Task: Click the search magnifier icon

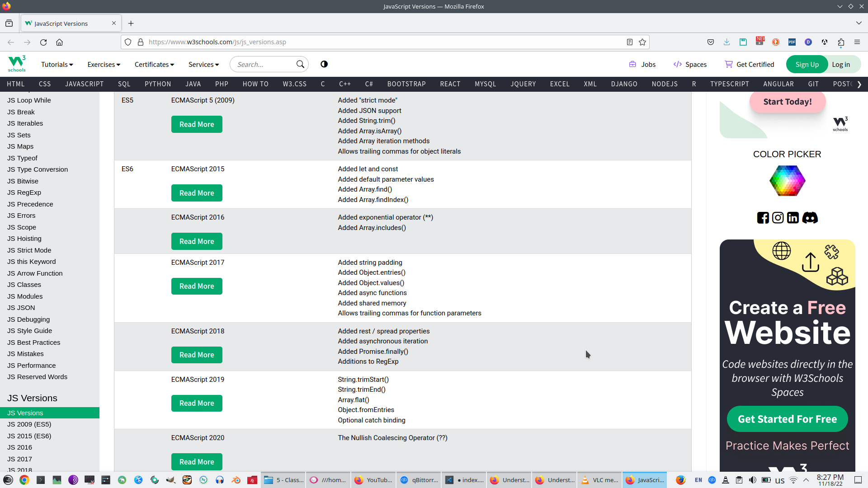Action: pyautogui.click(x=300, y=64)
